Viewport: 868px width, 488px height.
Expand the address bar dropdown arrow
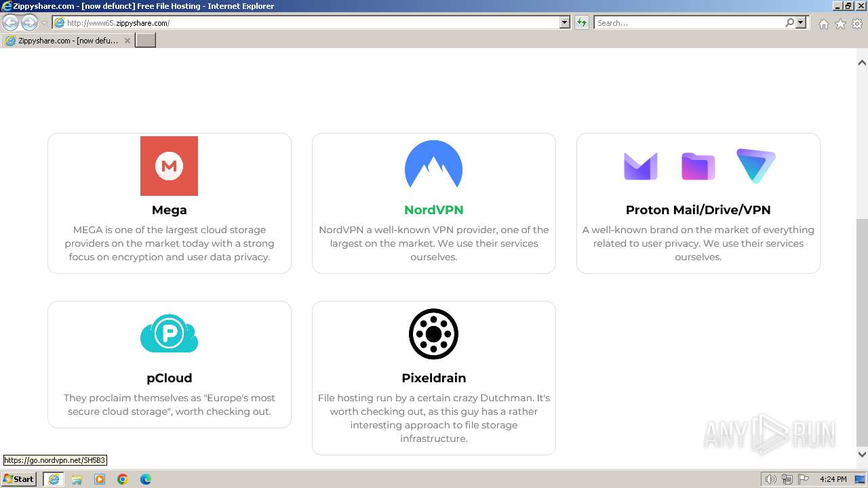pyautogui.click(x=565, y=22)
